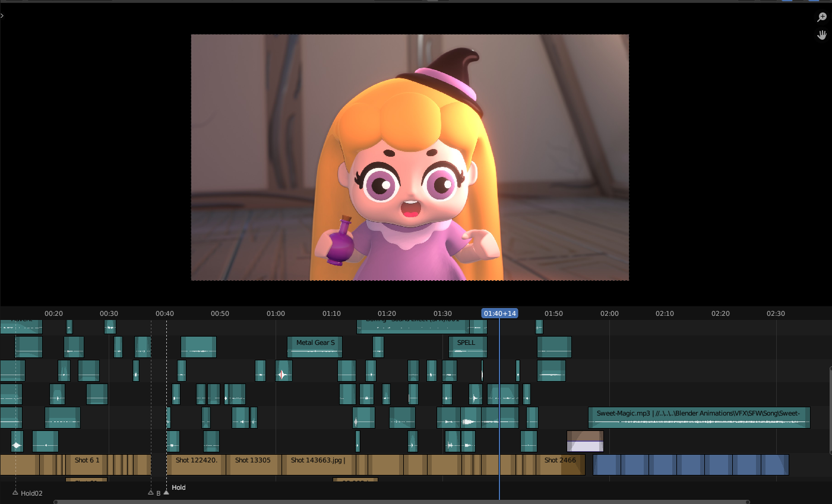Click the 00:40 mark on the time ruler

pos(164,313)
